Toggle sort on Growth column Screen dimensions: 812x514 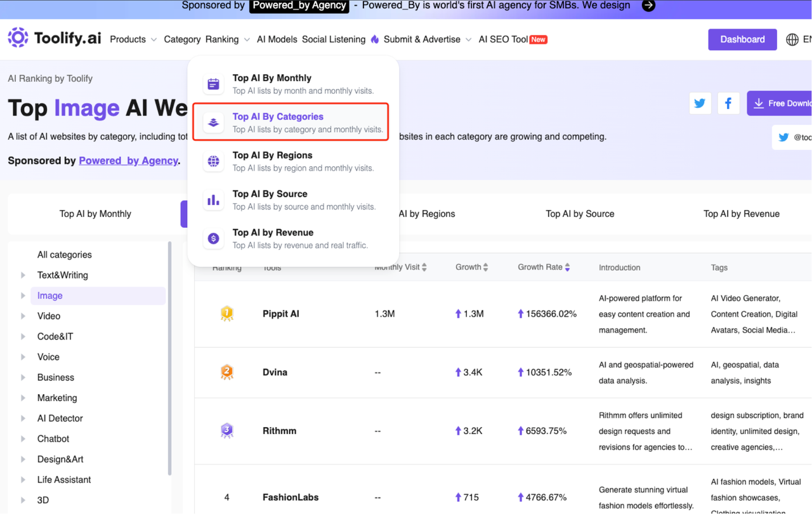485,267
